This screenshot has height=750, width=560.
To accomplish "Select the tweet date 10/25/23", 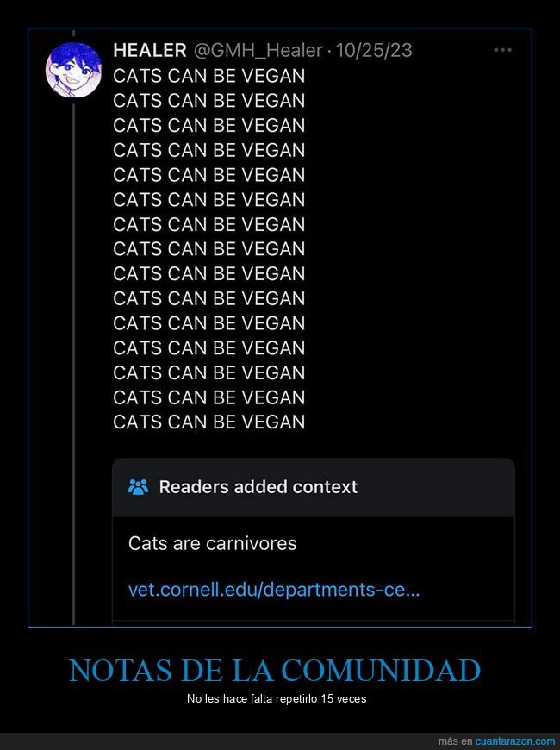I will (x=376, y=50).
